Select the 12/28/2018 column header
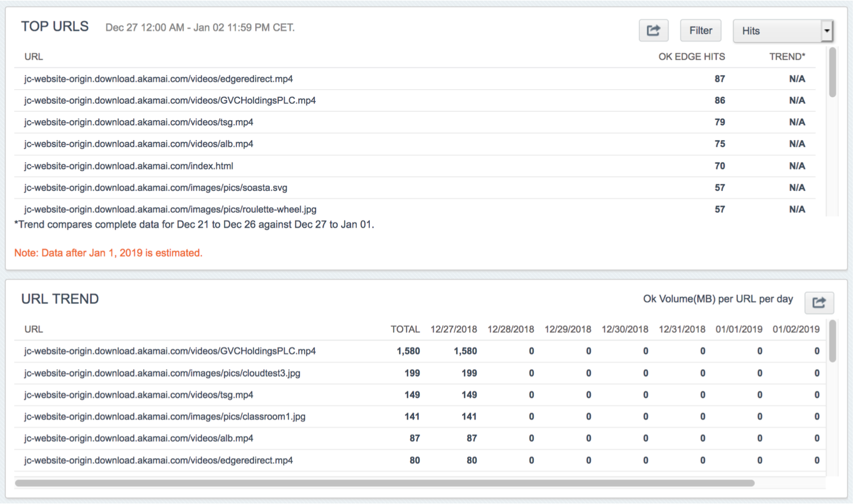 pyautogui.click(x=511, y=329)
